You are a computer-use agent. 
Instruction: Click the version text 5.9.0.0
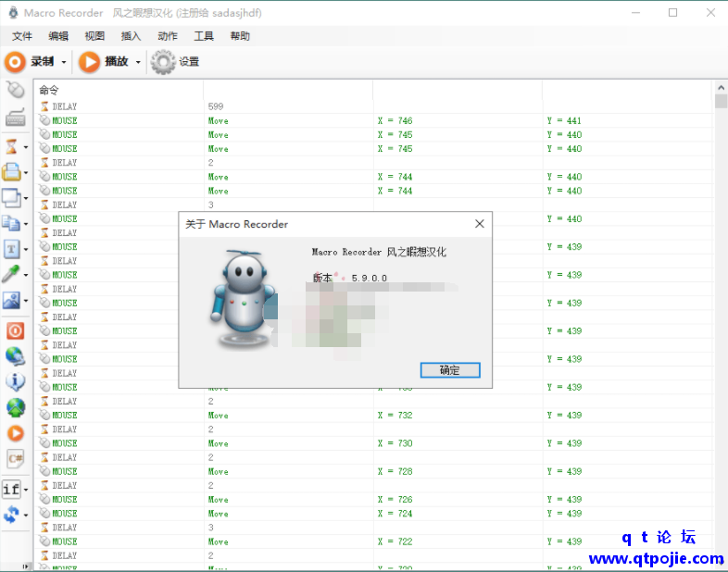pyautogui.click(x=370, y=279)
